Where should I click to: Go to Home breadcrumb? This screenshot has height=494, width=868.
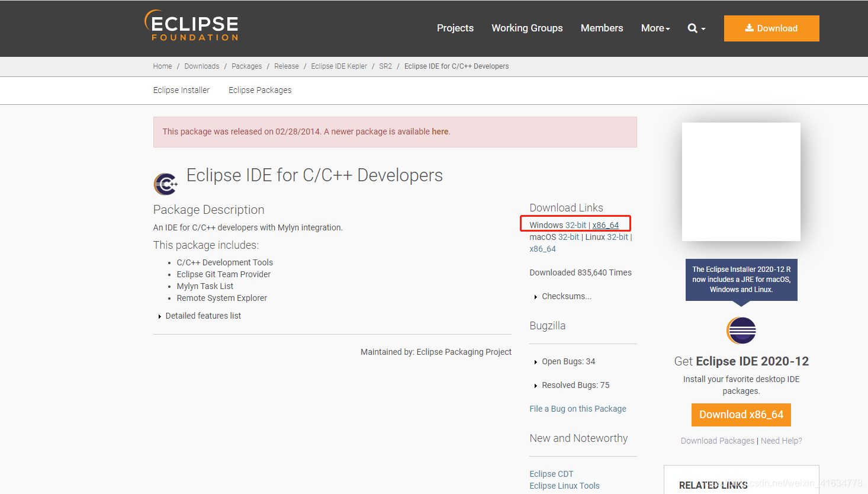[162, 66]
